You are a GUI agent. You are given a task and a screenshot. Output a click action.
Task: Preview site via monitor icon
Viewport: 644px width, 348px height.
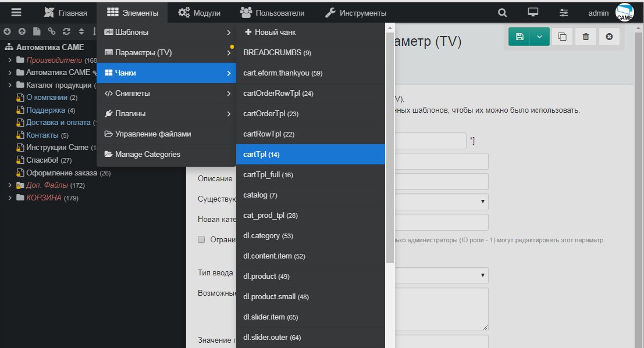[x=533, y=13]
